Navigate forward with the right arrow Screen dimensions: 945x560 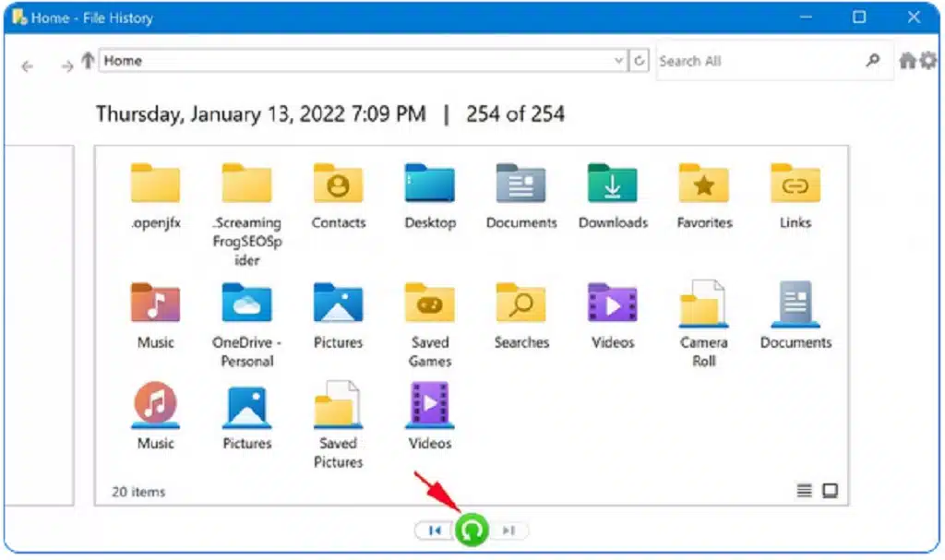click(x=66, y=66)
